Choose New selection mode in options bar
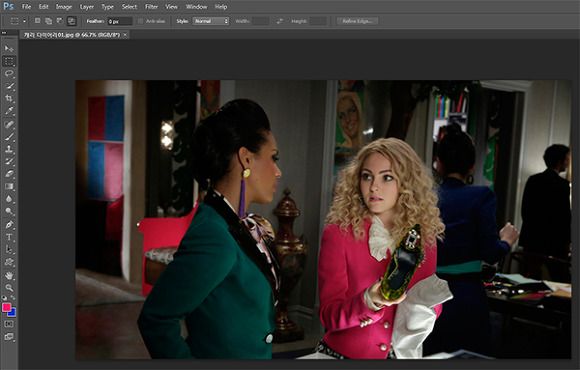The image size is (580, 370). [37, 21]
